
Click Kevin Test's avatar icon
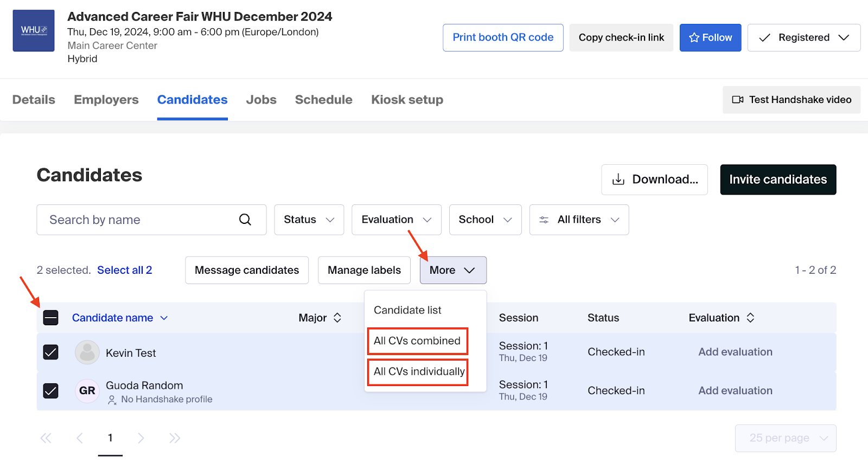(87, 352)
